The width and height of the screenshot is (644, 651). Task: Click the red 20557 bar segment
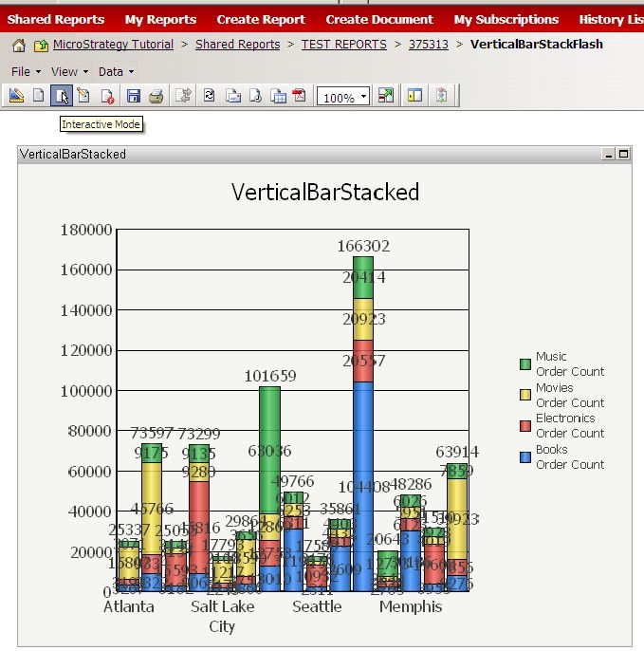[x=363, y=362]
